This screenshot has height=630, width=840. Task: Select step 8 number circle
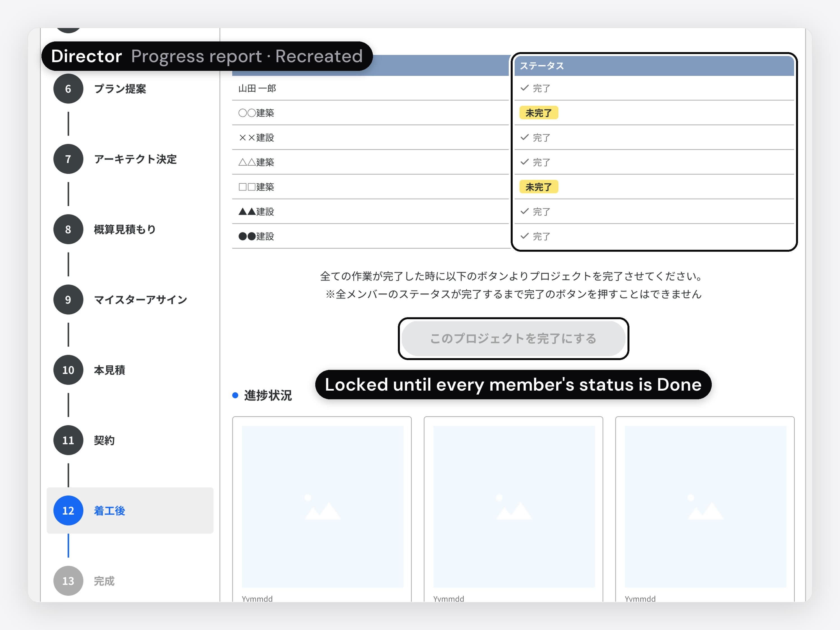point(68,229)
